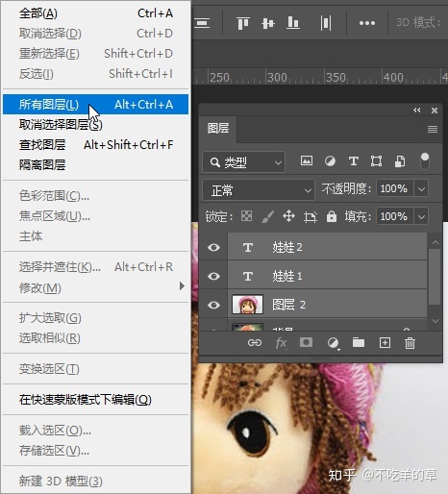Viewport: 448px width, 494px height.
Task: Click the align top edges icon
Action: click(243, 23)
